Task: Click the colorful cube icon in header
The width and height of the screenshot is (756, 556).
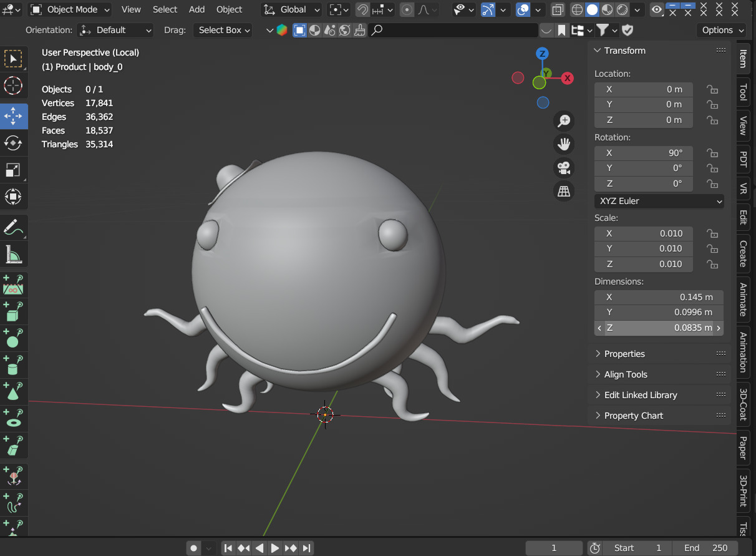Action: 281,30
